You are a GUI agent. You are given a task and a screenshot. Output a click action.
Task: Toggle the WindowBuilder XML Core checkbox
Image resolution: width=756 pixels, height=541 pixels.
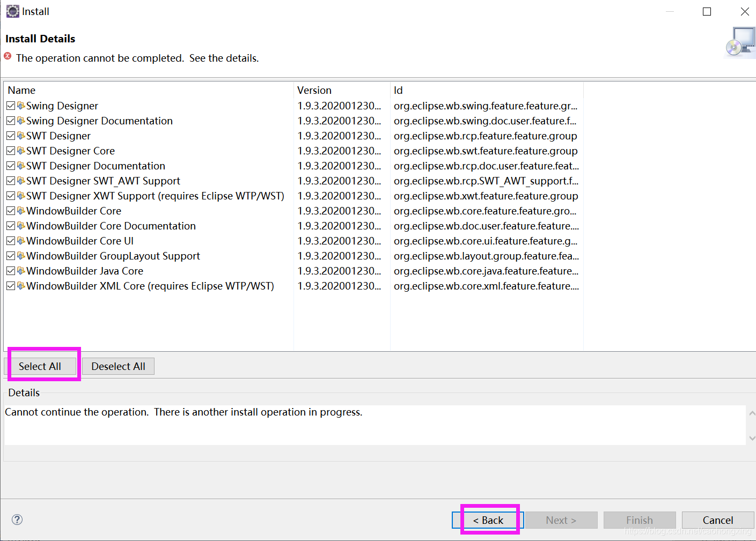coord(11,286)
